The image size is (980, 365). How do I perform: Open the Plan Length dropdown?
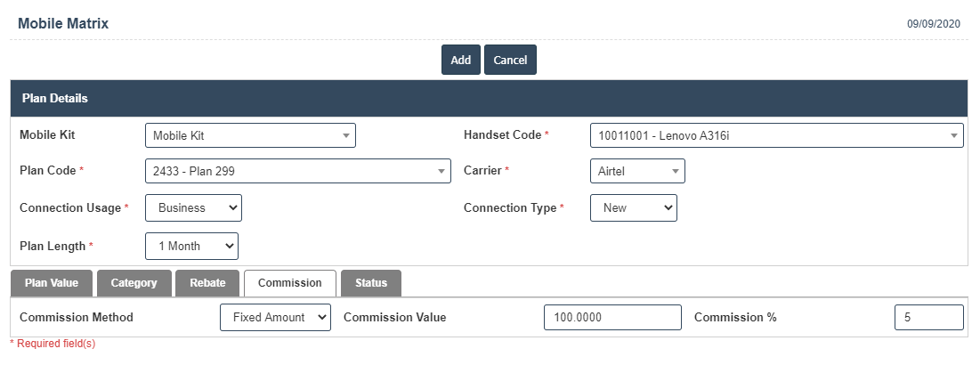point(190,246)
